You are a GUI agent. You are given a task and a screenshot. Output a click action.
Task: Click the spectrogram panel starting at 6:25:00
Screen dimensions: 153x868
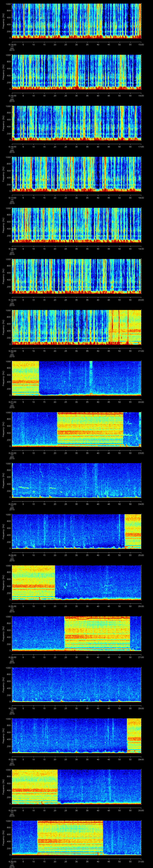point(77,582)
